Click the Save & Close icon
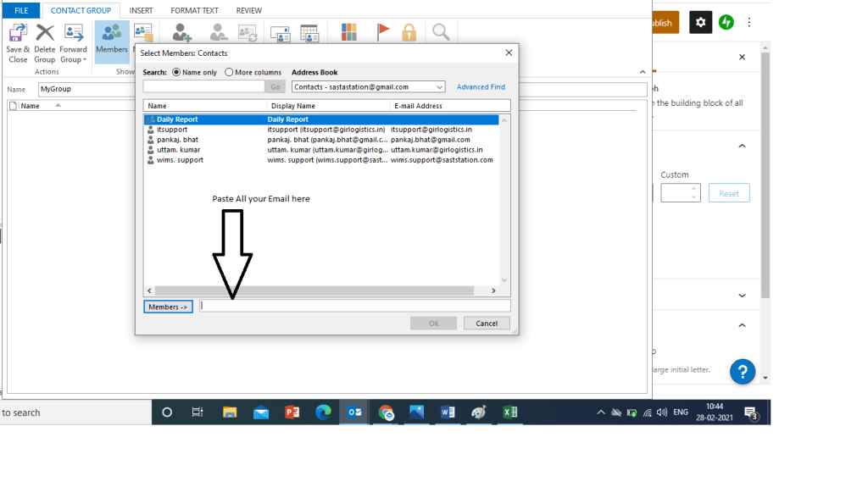 (18, 34)
